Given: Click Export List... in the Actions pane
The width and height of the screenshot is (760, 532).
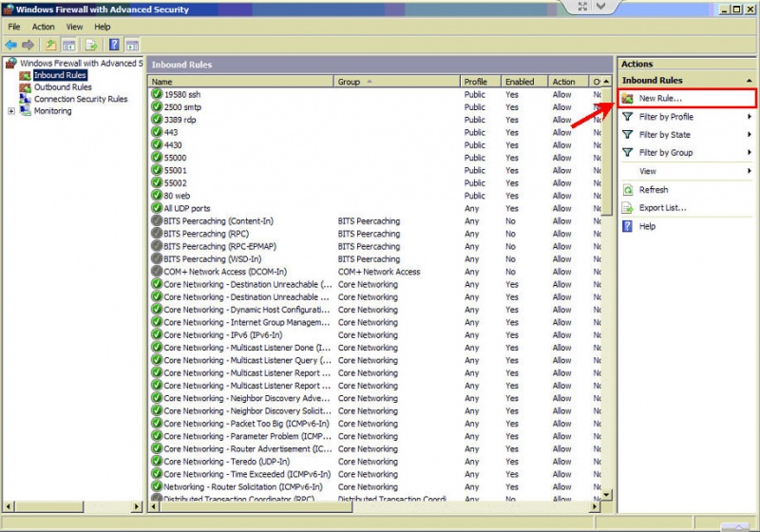Looking at the screenshot, I should (x=662, y=208).
